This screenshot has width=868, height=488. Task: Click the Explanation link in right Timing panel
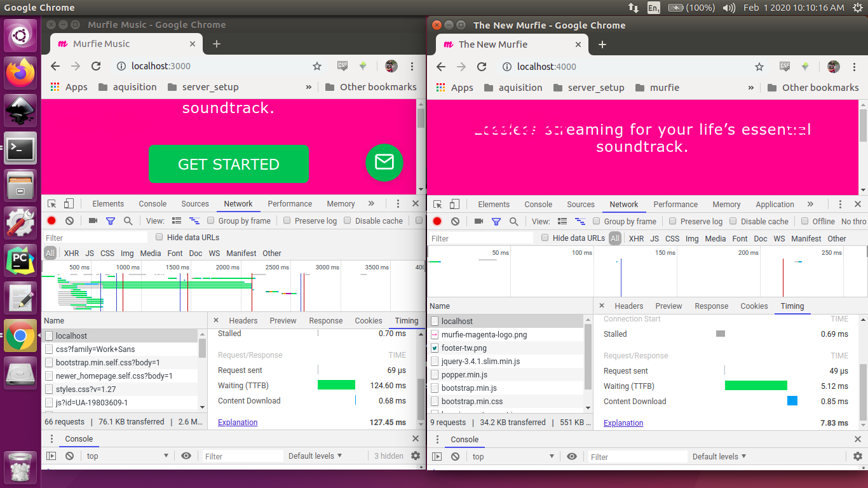point(623,423)
